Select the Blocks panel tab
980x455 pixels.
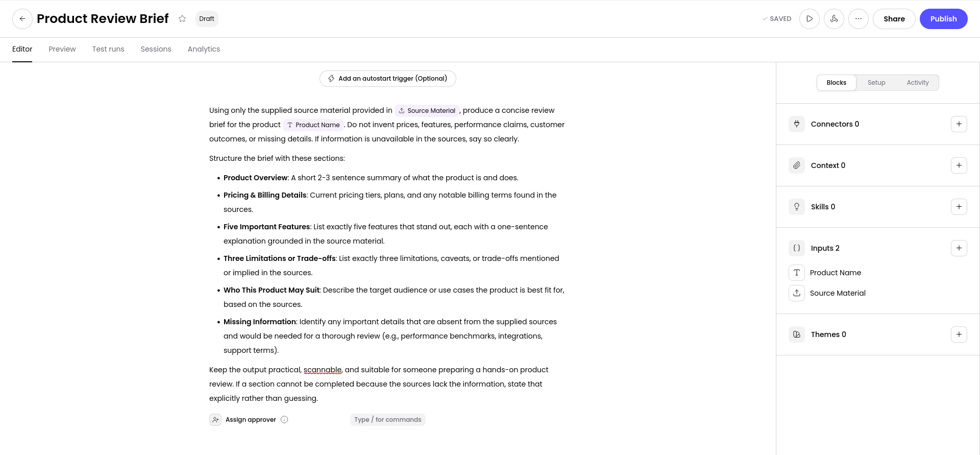pos(837,83)
